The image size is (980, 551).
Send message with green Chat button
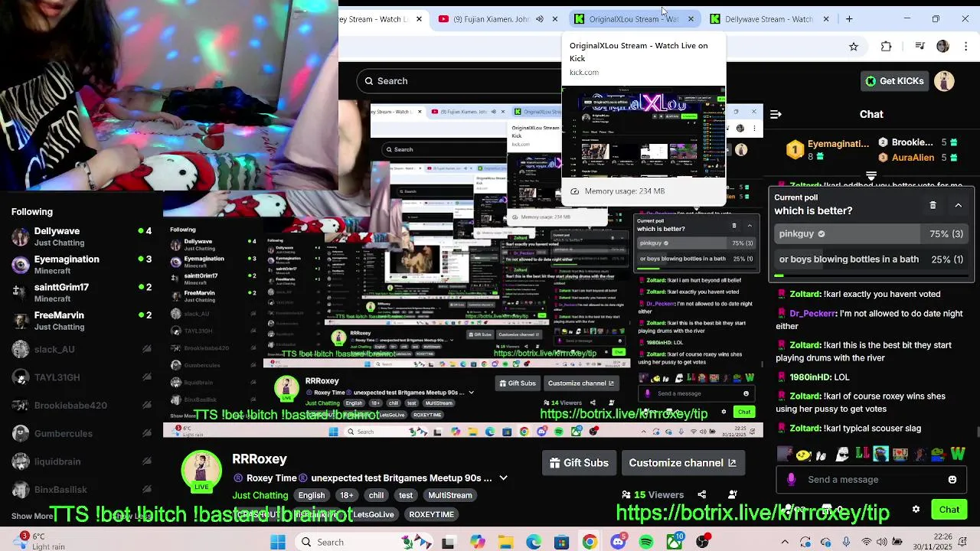[x=949, y=510]
